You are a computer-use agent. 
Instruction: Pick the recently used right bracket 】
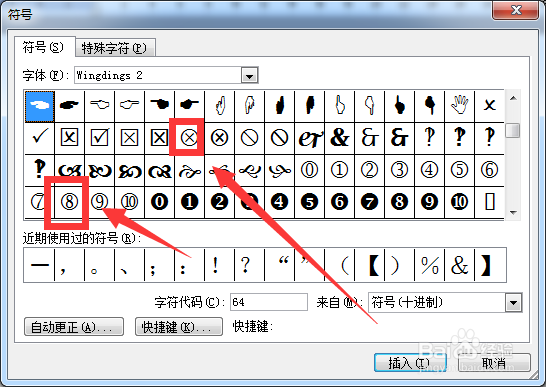coord(490,265)
